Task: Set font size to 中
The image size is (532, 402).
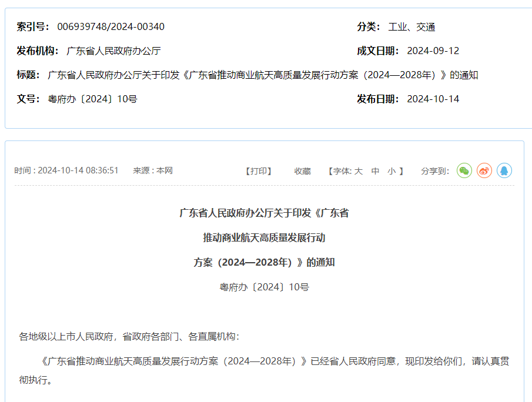Action: (x=375, y=170)
